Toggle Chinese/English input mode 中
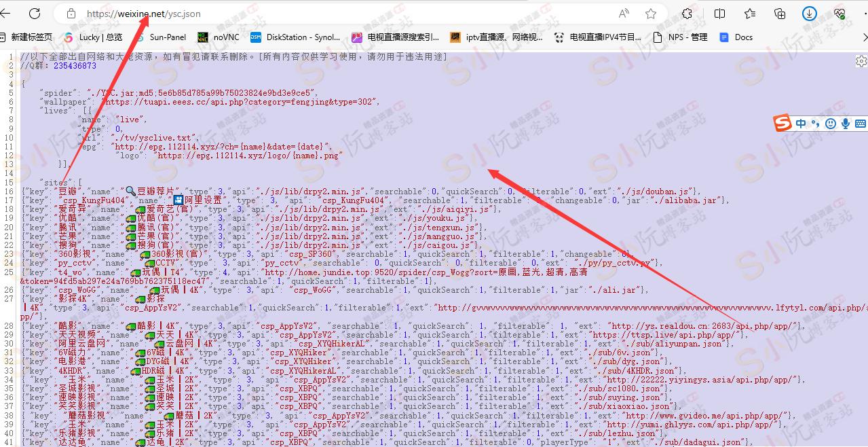 tap(801, 123)
